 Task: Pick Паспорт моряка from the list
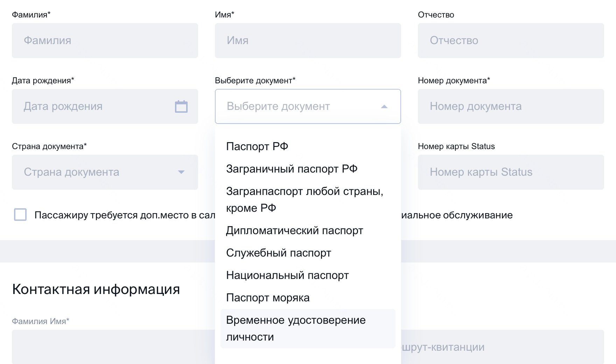[x=268, y=297]
